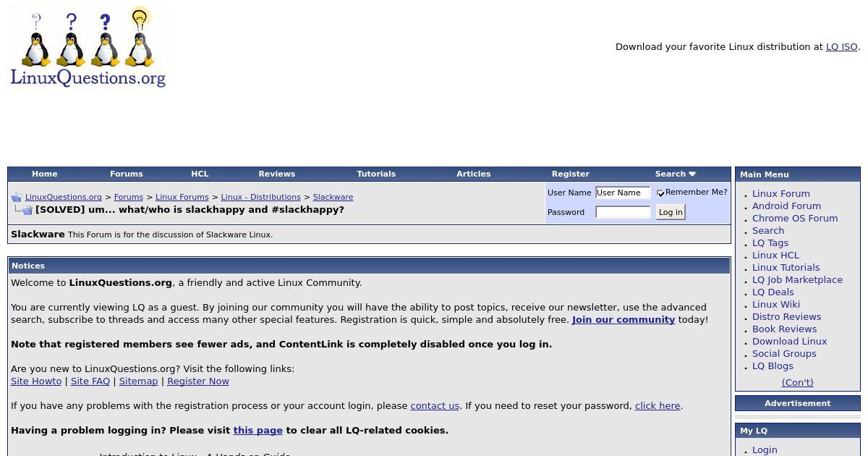
Task: Click the LinuxQuestions.org penguin logo
Action: tap(88, 47)
